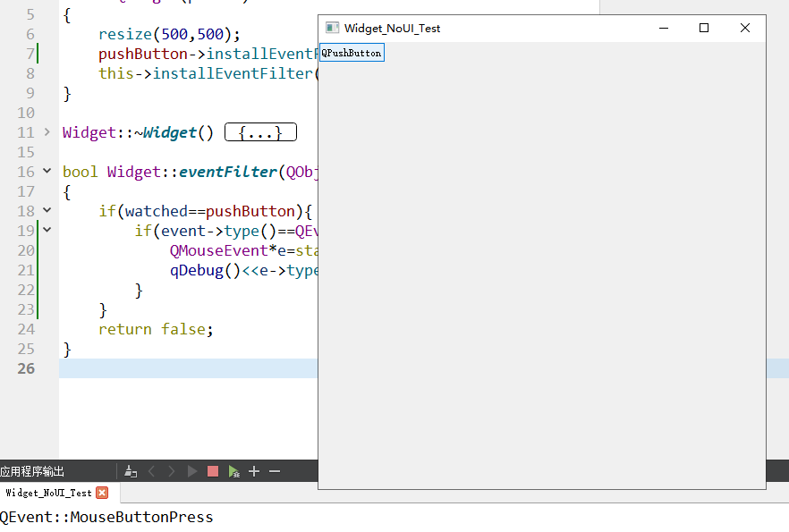Collapse the inner if block at line 19
789x532 pixels.
(47, 231)
